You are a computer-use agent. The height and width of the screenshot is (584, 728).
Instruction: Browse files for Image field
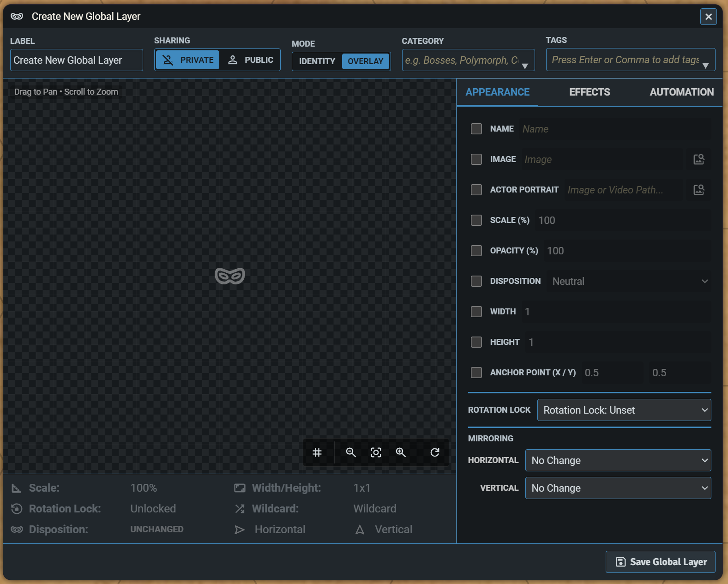pos(699,159)
